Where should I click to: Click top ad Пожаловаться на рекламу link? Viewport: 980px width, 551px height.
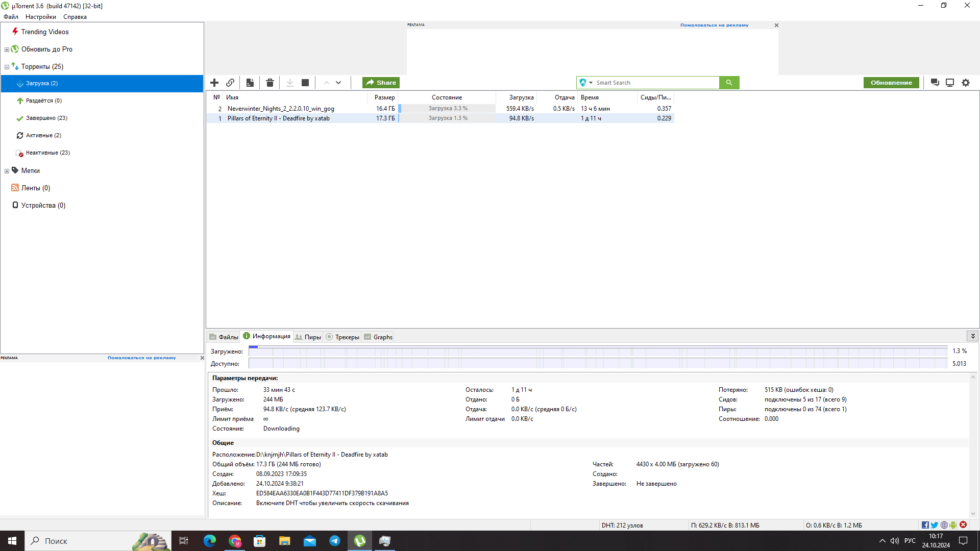[x=714, y=25]
